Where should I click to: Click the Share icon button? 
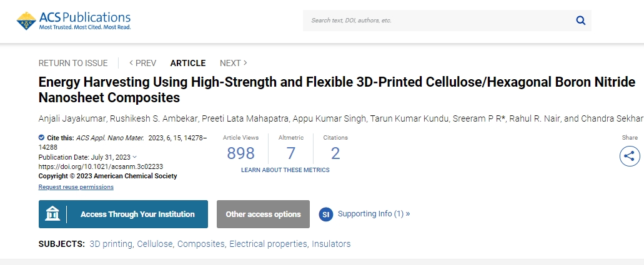point(630,156)
